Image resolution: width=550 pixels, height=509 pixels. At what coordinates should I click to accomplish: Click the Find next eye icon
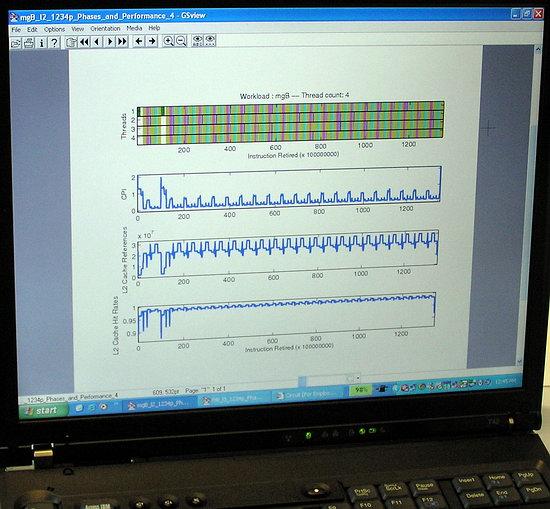click(x=210, y=40)
